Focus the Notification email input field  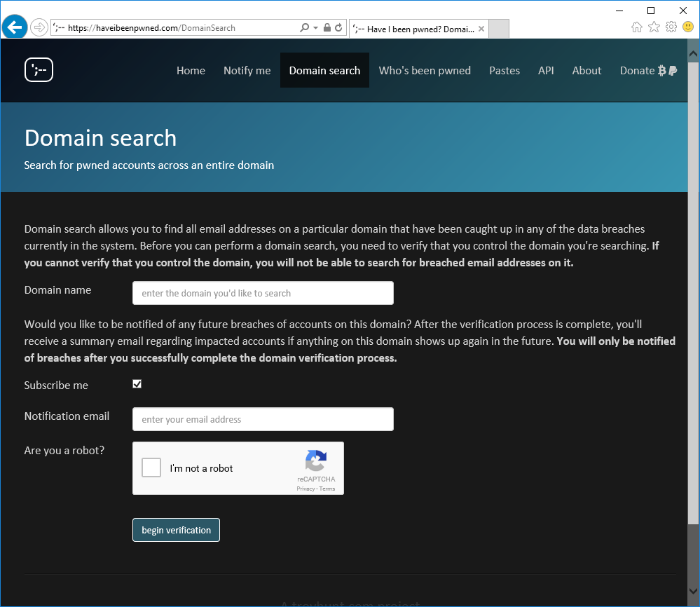(x=263, y=419)
